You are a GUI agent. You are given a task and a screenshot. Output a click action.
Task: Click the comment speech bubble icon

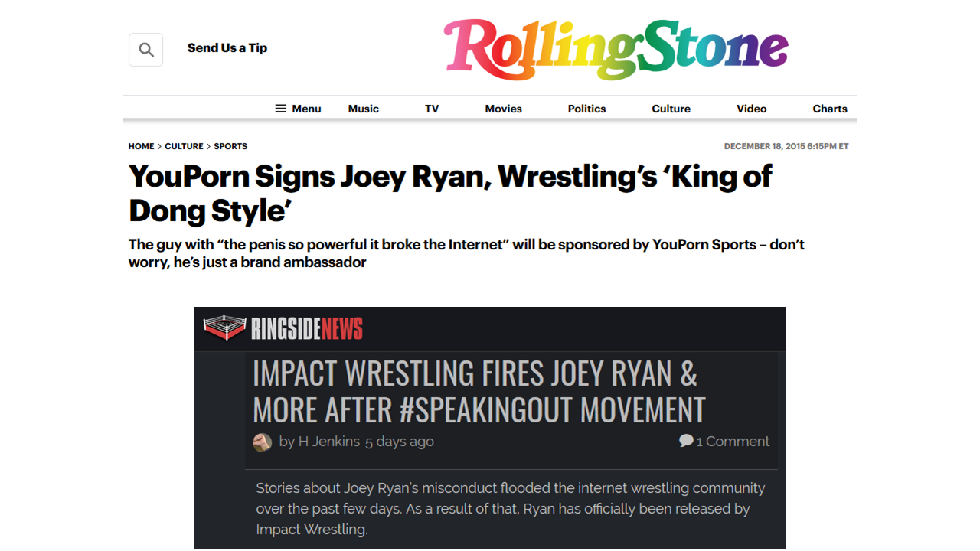[686, 441]
